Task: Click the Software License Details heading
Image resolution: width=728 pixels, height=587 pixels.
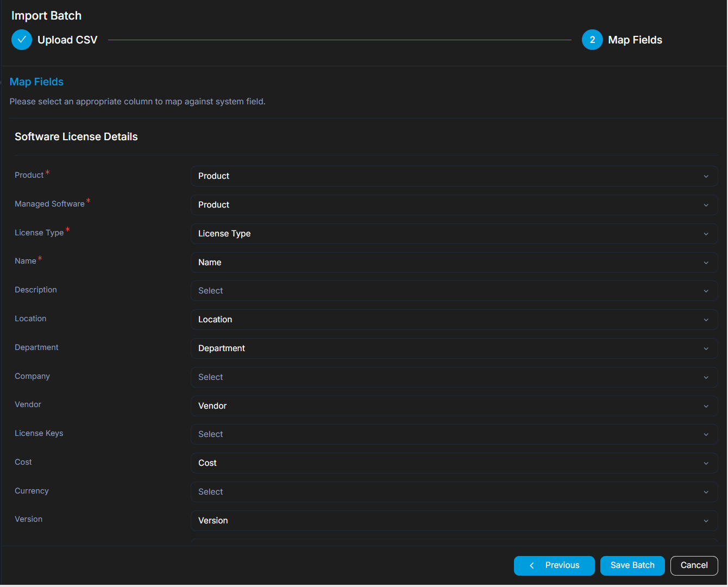Action: tap(76, 137)
